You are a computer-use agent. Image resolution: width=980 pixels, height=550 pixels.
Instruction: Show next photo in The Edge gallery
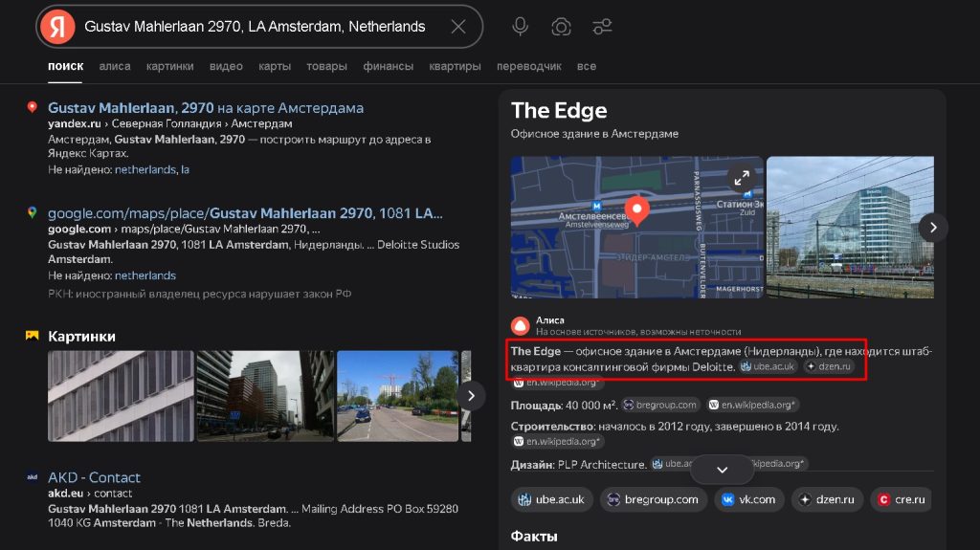[x=933, y=228]
